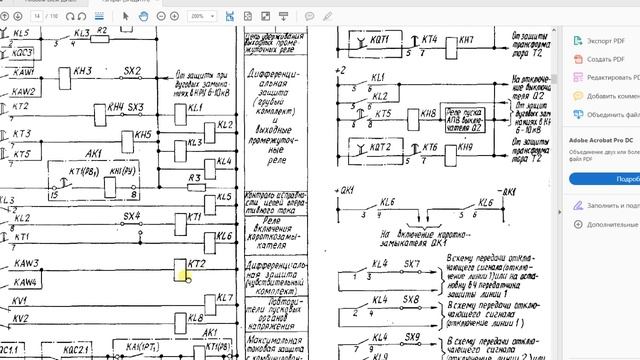Select the arrow Selection tool
Viewport: 640px width, 360px height.
click(126, 16)
